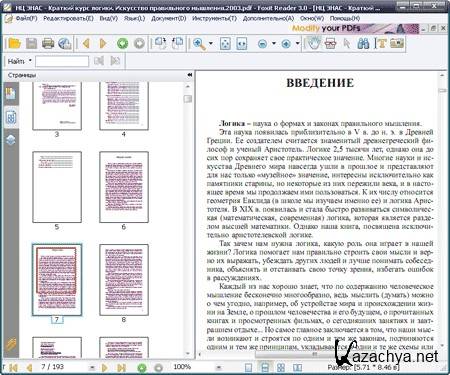Collapse the Pages panel with double arrow
This screenshot has width=450, height=375.
coord(190,75)
